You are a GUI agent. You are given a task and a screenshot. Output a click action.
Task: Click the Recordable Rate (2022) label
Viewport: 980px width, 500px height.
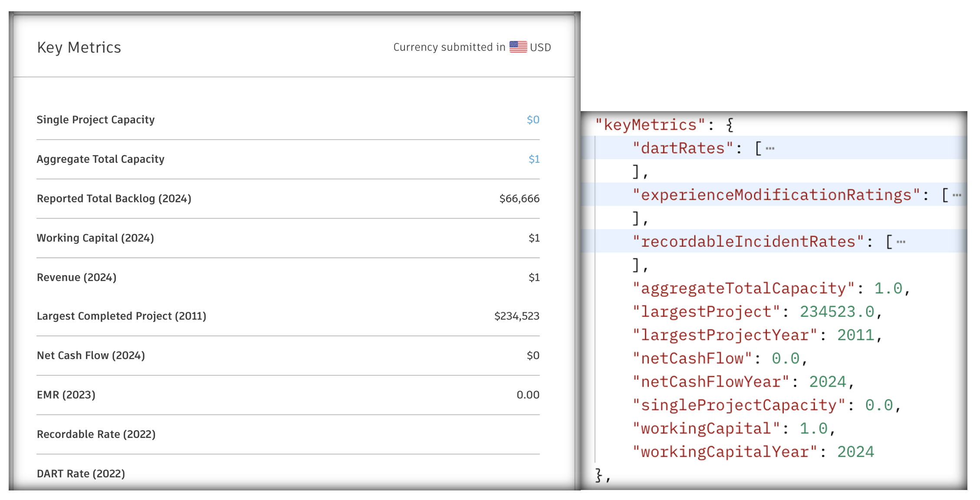pos(96,435)
